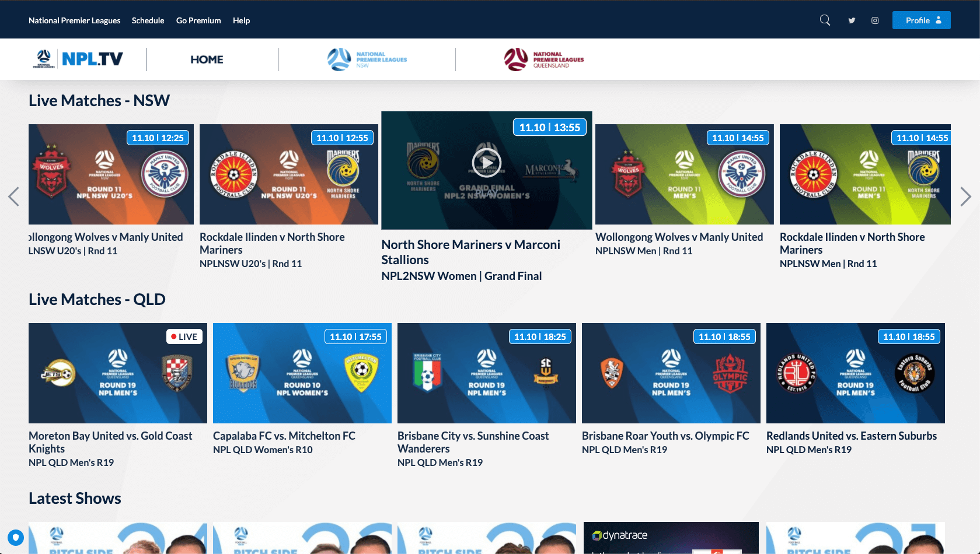Click Moreton Bay United vs. Gold Coast Knights title
Image resolution: width=980 pixels, height=554 pixels.
coord(110,443)
